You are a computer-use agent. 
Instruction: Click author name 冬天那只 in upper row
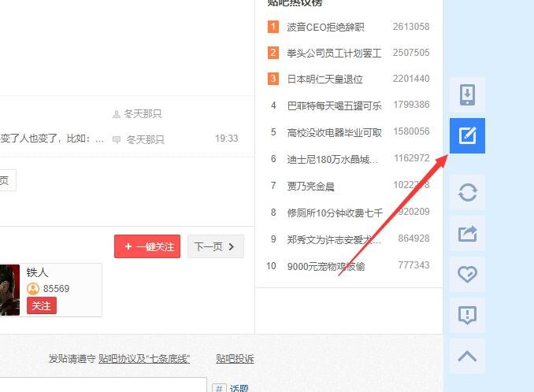[x=143, y=113]
